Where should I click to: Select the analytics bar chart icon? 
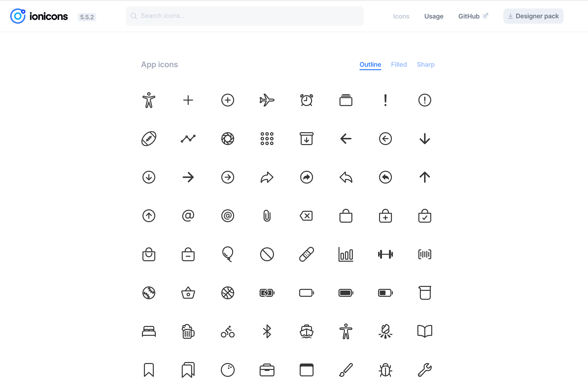346,254
